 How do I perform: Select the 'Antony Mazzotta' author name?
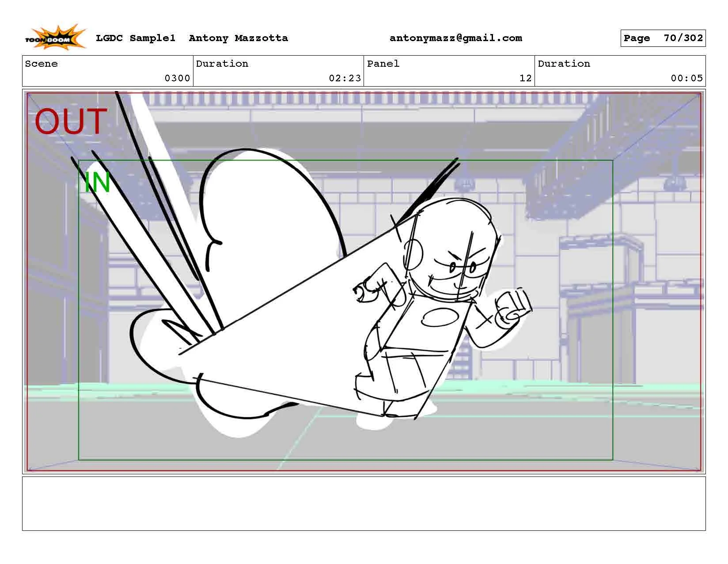(x=239, y=38)
